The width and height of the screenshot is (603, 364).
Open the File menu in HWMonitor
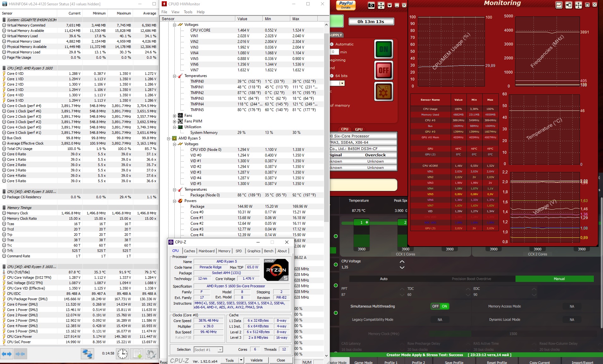coord(164,12)
